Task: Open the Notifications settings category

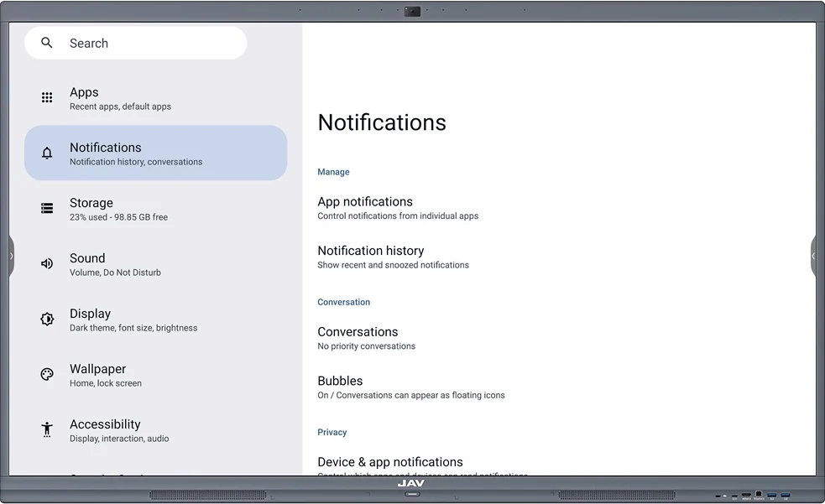Action: pyautogui.click(x=156, y=153)
